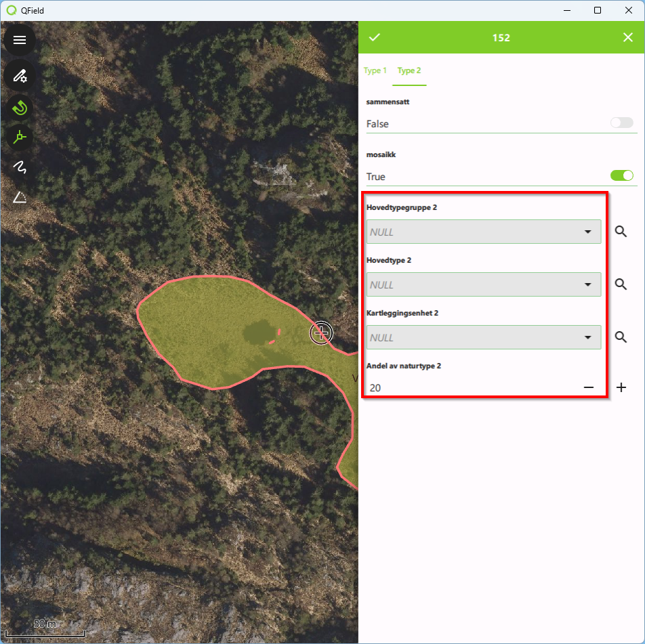
Task: Cancel the feature form with X
Action: pyautogui.click(x=627, y=37)
